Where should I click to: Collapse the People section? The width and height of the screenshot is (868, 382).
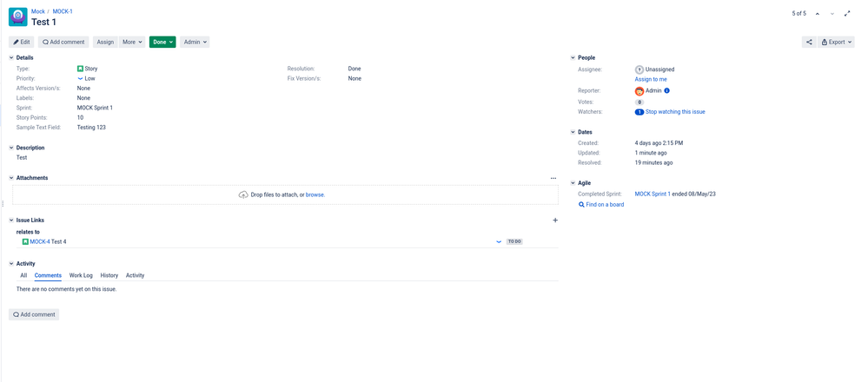573,57
